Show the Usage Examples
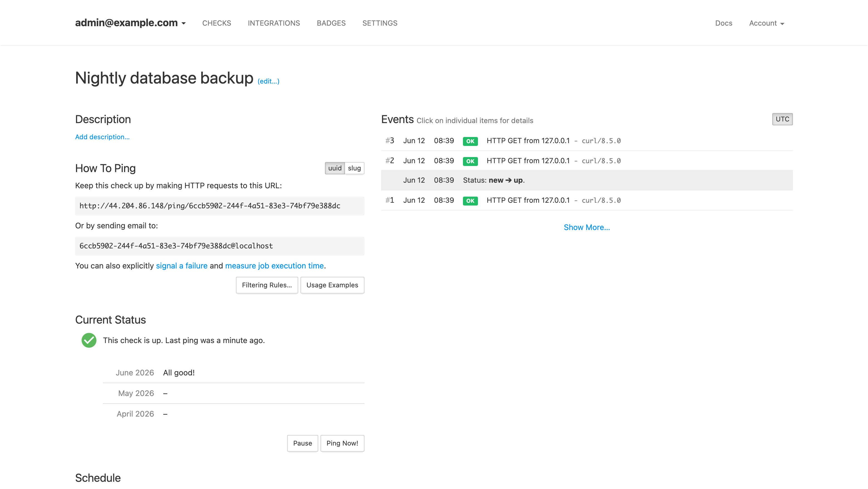868x489 pixels. (x=332, y=285)
